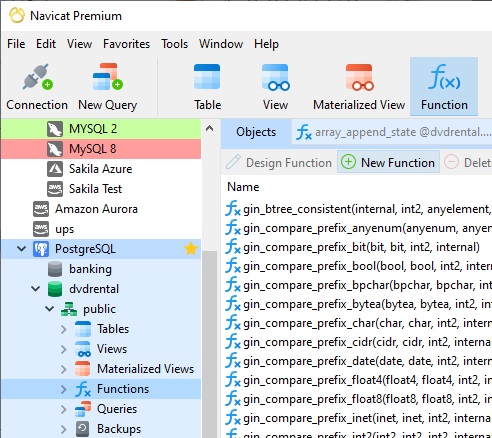The width and height of the screenshot is (492, 438).
Task: Click fx icon of gin_compare_prefix_bit
Action: tap(233, 247)
